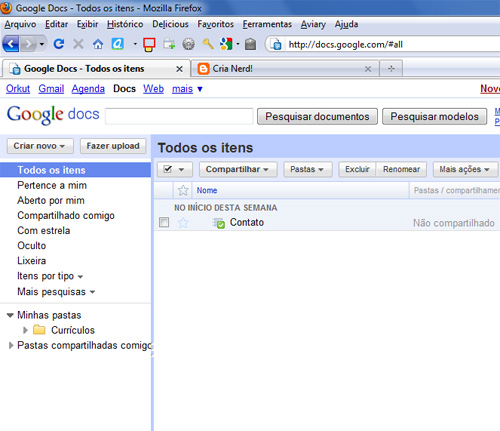The width and height of the screenshot is (500, 431).
Task: Reload the page with the refresh icon
Action: click(59, 44)
